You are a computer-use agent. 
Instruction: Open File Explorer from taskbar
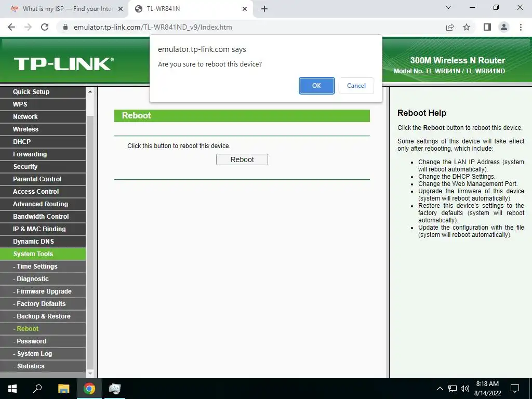63,389
